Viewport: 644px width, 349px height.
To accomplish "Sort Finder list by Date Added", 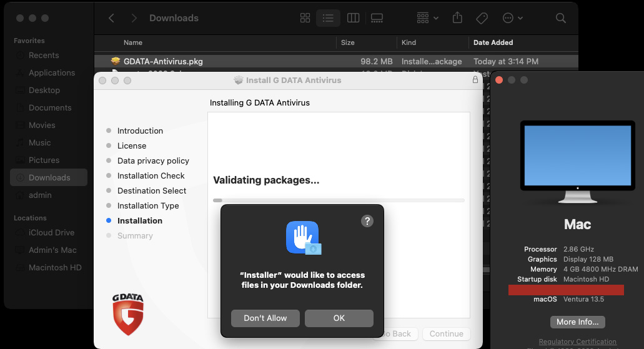I will pos(493,42).
